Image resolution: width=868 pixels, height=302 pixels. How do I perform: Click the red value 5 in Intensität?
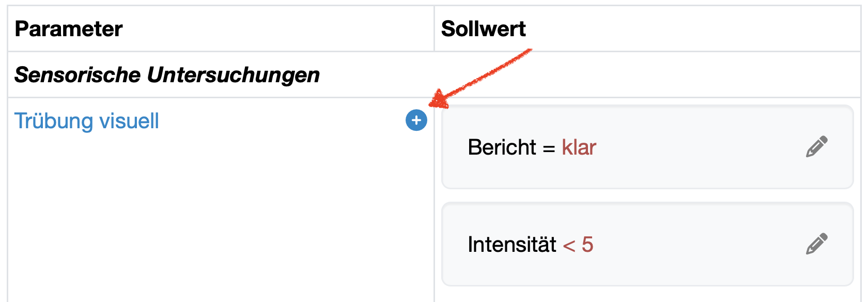click(587, 245)
